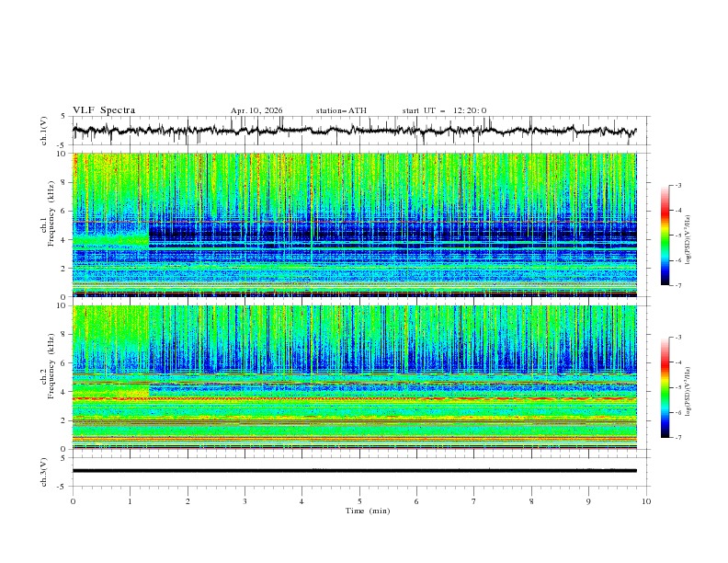Click time axis tick label '0'
The image size is (728, 563).
click(x=73, y=501)
